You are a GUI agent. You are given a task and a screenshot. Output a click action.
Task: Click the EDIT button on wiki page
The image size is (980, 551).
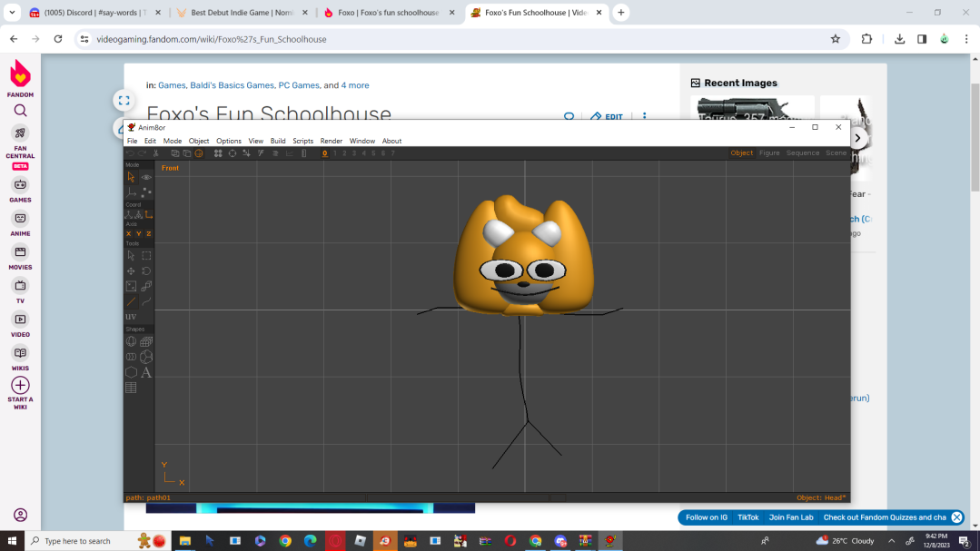(606, 117)
